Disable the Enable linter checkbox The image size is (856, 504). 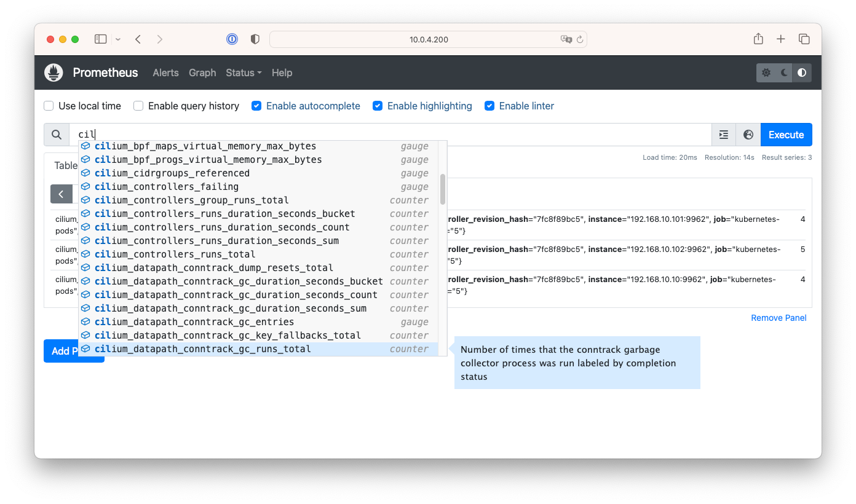click(489, 106)
